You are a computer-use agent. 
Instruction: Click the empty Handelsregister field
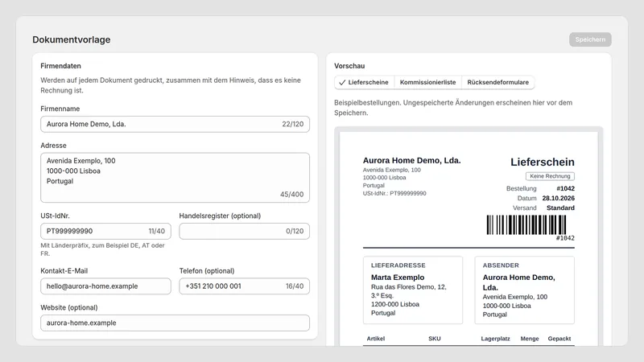pyautogui.click(x=245, y=231)
